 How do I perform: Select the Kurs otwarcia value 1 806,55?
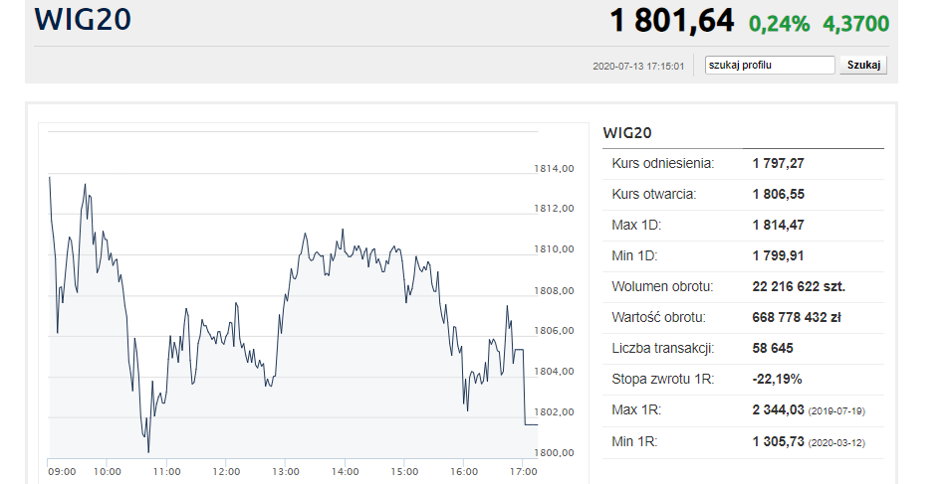tap(778, 195)
